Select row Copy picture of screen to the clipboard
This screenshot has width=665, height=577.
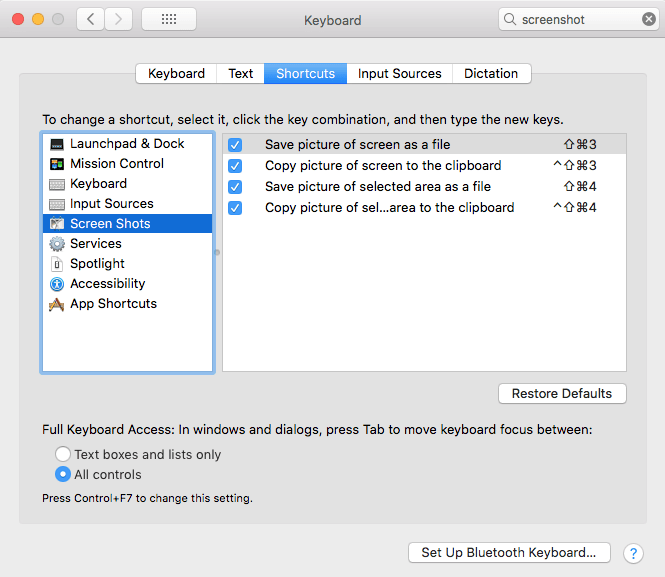click(x=424, y=165)
